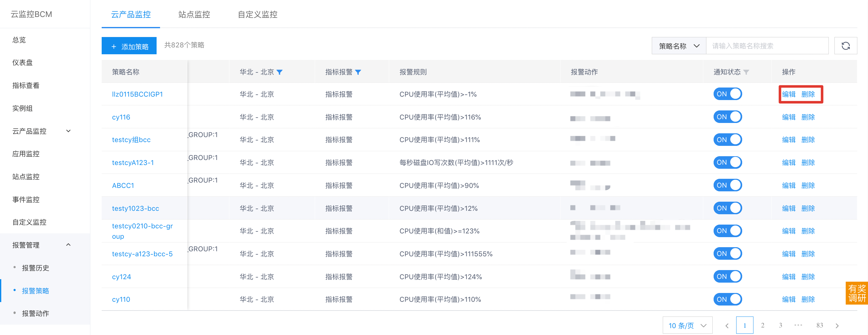Open 仪表盘 in the sidebar
This screenshot has height=335, width=868.
pyautogui.click(x=22, y=63)
